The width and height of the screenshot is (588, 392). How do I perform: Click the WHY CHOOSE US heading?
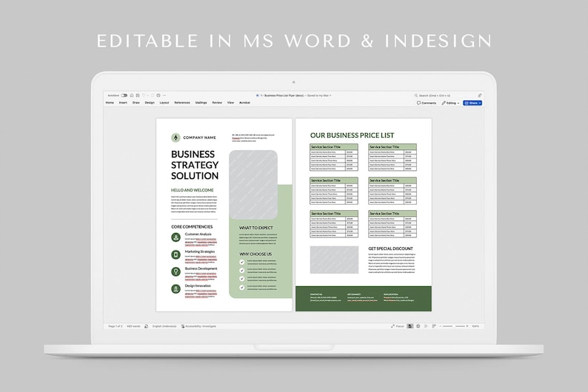tap(255, 254)
